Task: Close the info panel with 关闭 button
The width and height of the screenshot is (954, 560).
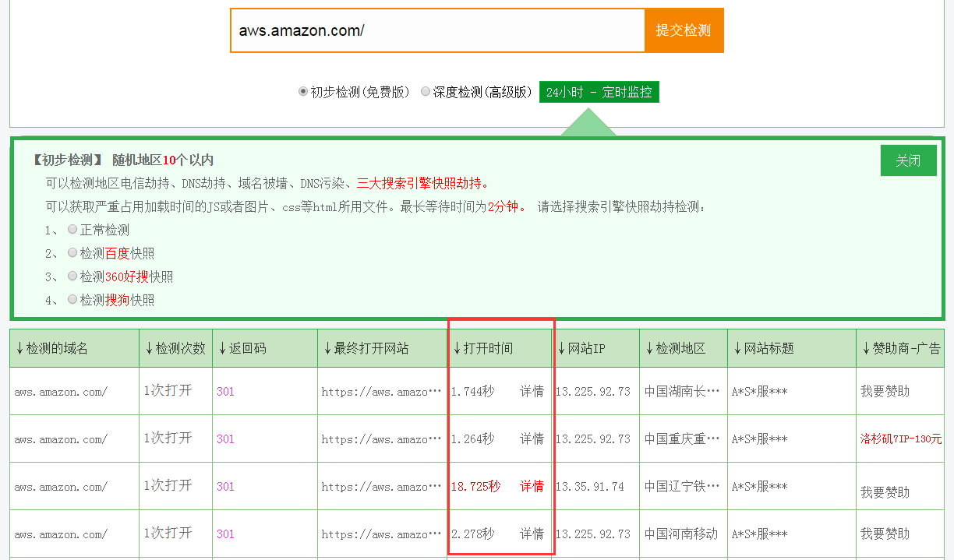Action: pos(908,160)
